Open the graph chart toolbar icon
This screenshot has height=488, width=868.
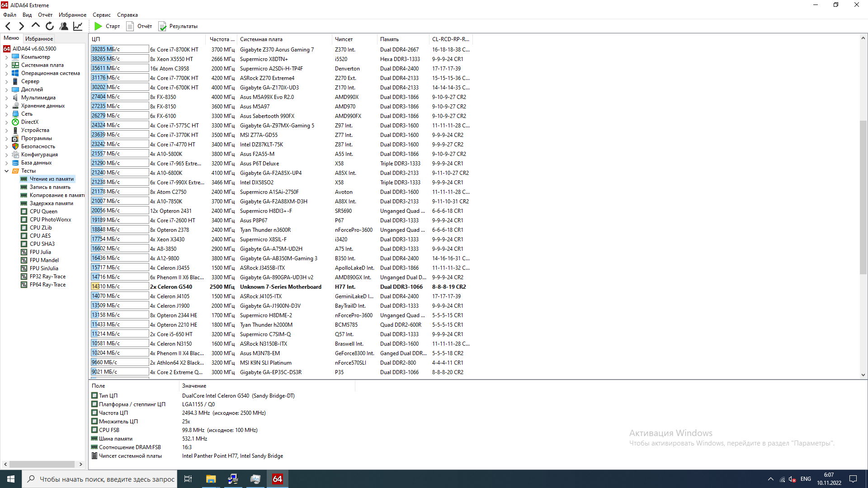78,26
